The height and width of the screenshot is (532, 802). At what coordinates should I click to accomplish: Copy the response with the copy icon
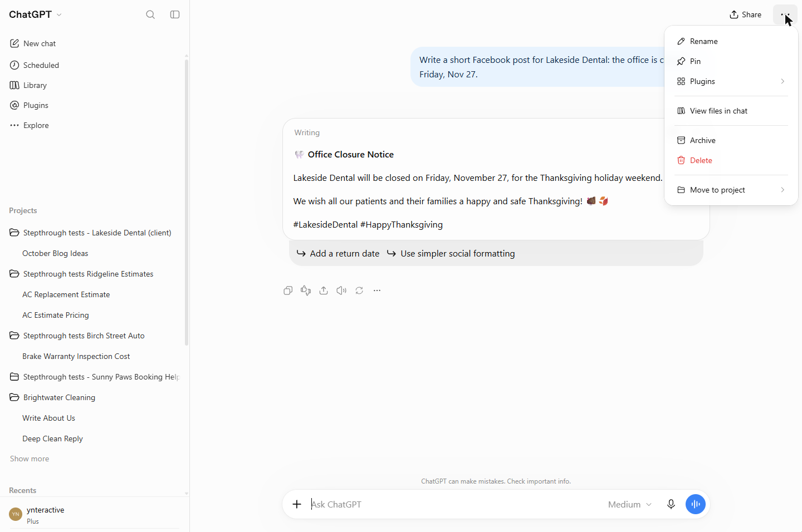point(288,290)
